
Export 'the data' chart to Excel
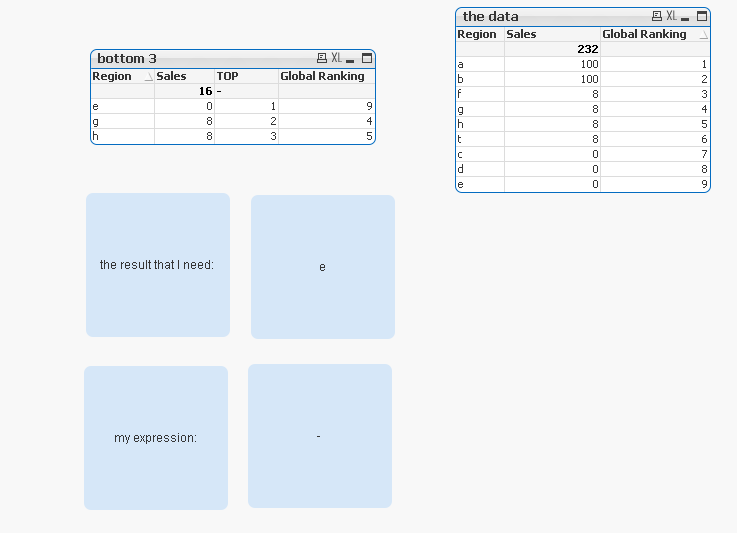[671, 16]
